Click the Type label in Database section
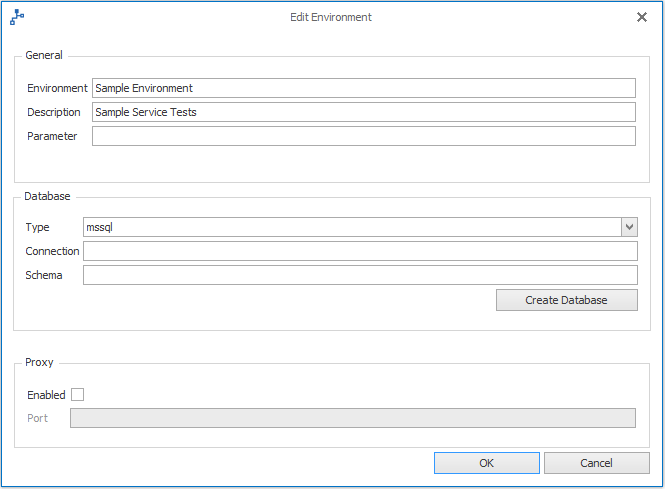 click(38, 227)
